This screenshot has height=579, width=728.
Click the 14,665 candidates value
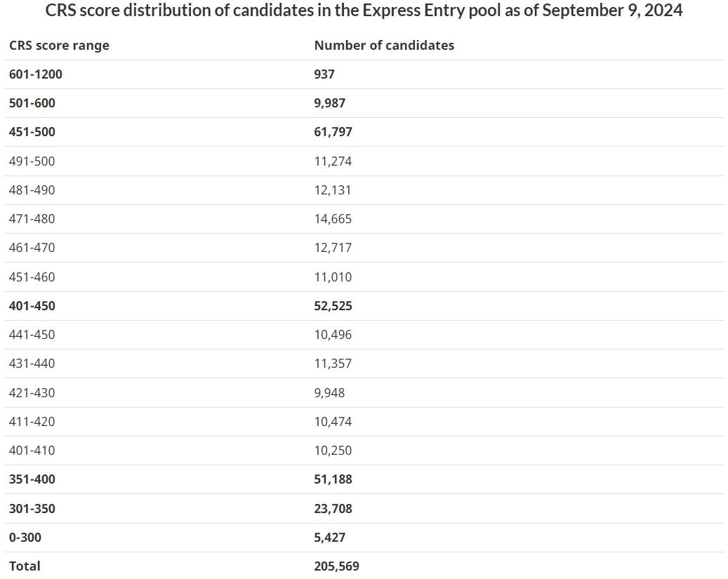tap(333, 219)
